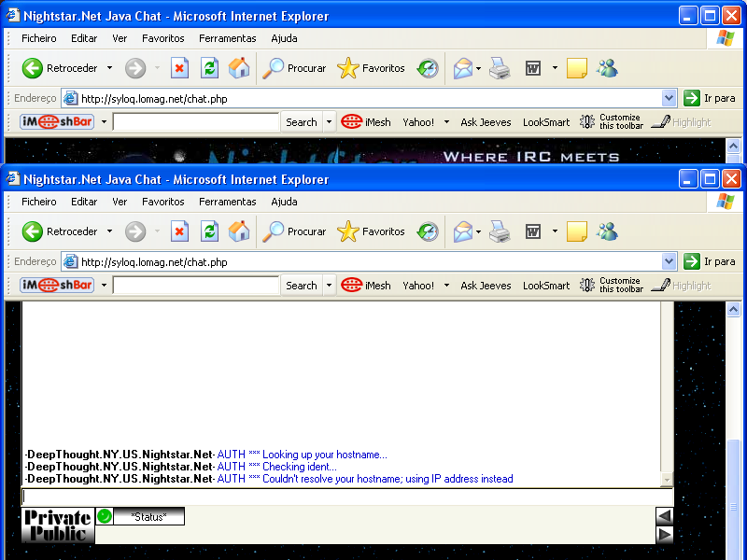The image size is (747, 560).
Task: Open Favoritos menu in front window menubar
Action: pos(162,202)
